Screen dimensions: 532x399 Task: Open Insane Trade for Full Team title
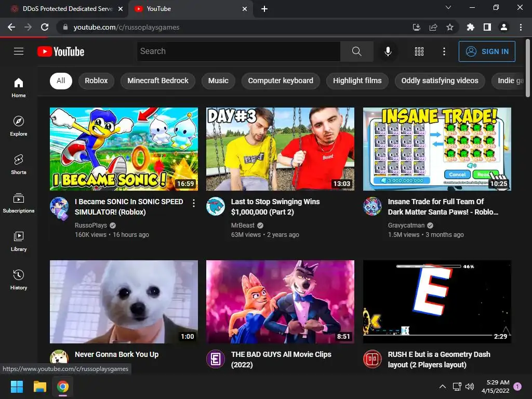(443, 207)
